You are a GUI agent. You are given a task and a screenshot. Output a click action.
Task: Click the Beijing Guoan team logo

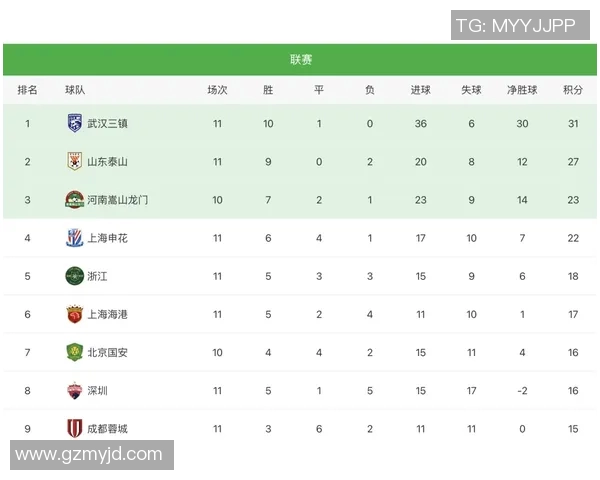coord(74,352)
